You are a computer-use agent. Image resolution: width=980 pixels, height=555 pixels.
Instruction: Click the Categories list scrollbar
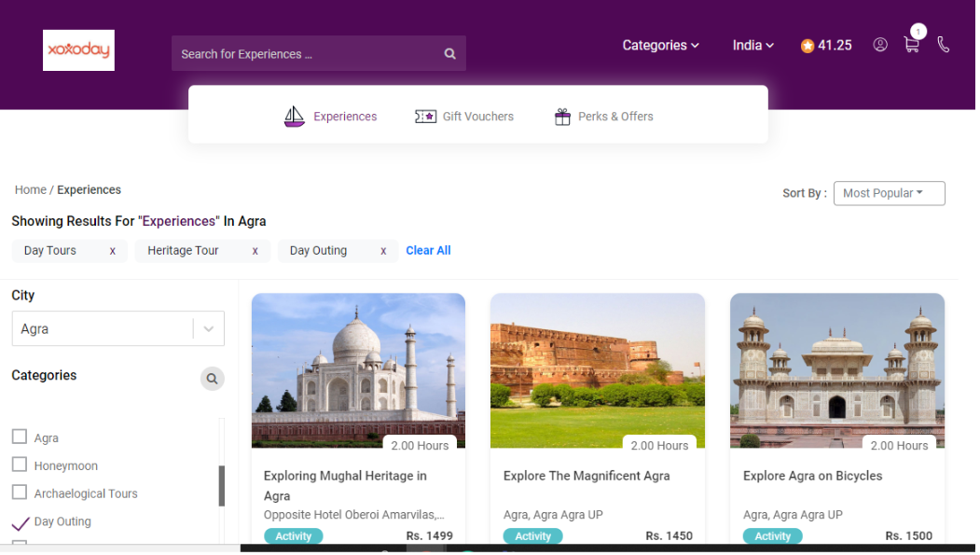coord(223,488)
